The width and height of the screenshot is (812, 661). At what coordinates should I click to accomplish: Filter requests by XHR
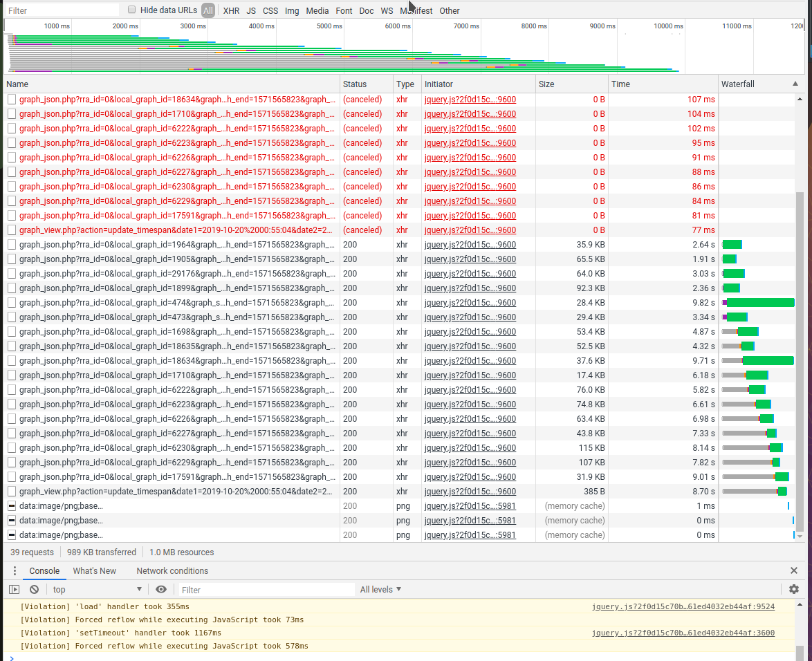pyautogui.click(x=231, y=10)
